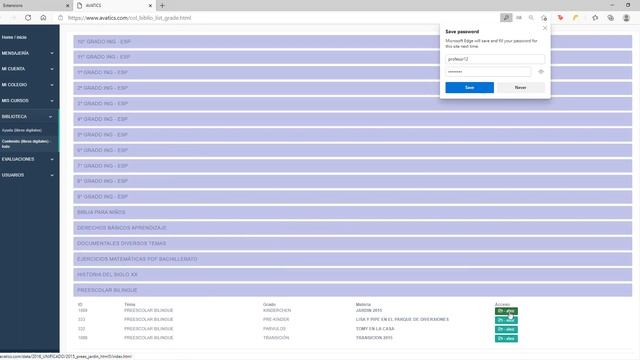Open the JARDIN 2015 access button
This screenshot has width=640, height=360.
[506, 311]
